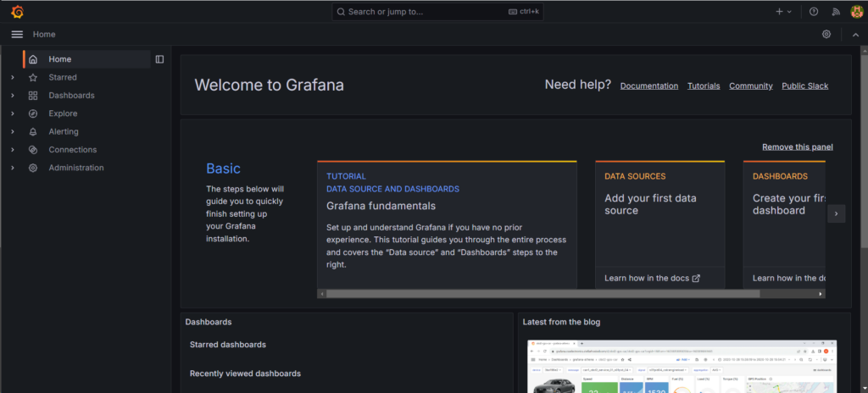The height and width of the screenshot is (393, 868).
Task: Click the Grafana logo icon
Action: 17,12
